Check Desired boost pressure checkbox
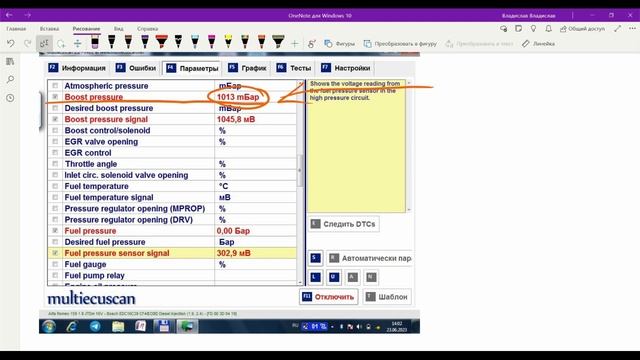 tap(55, 108)
